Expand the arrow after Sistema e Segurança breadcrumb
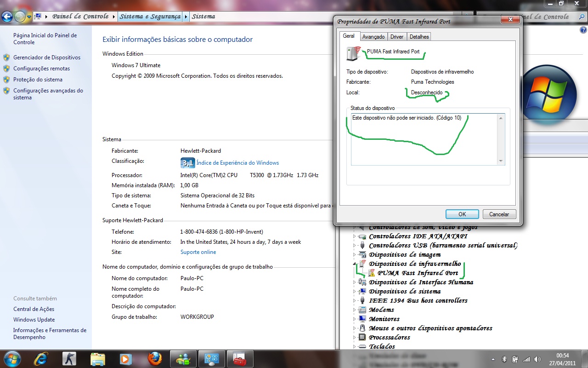Viewport: 588px width, 368px height. (186, 17)
